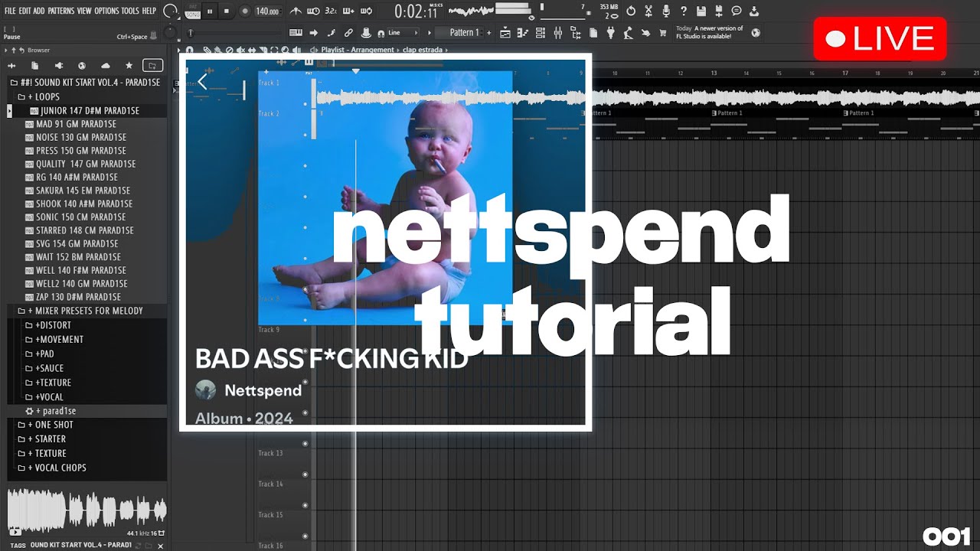Close the tags bar with X

tap(160, 546)
